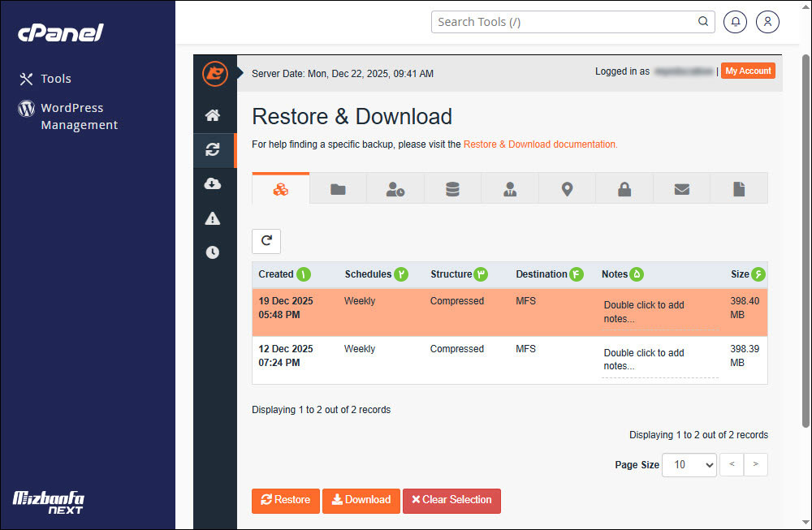Image resolution: width=812 pixels, height=530 pixels.
Task: Click the notification bell icon
Action: coord(735,22)
